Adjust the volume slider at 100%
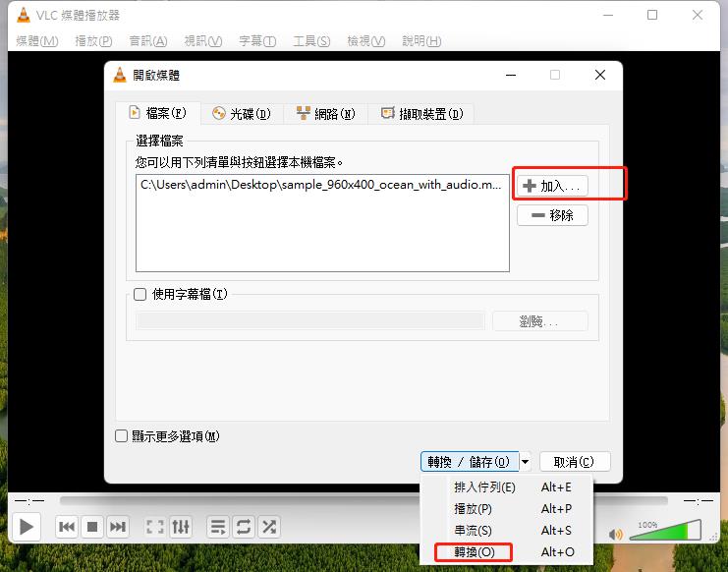Screen dimensions: 728x572 pyautogui.click(x=665, y=530)
